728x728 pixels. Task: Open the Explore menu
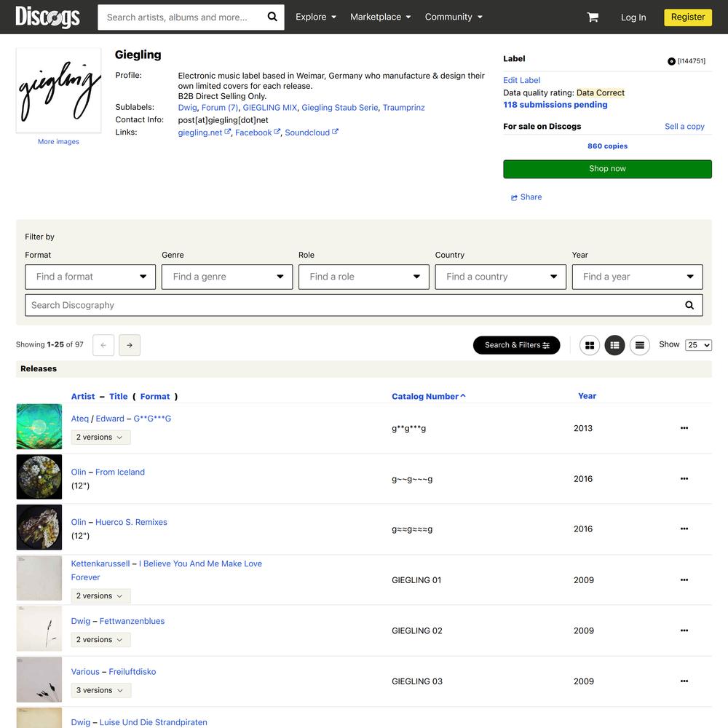316,17
